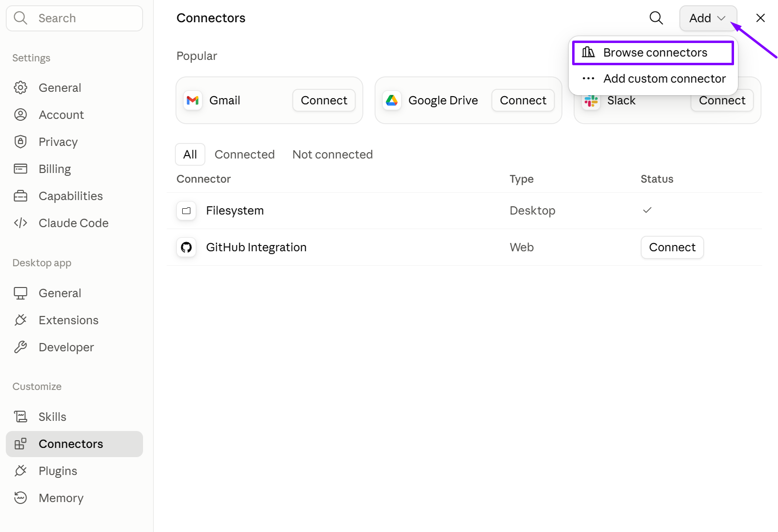Open the Account settings page

pos(74,115)
